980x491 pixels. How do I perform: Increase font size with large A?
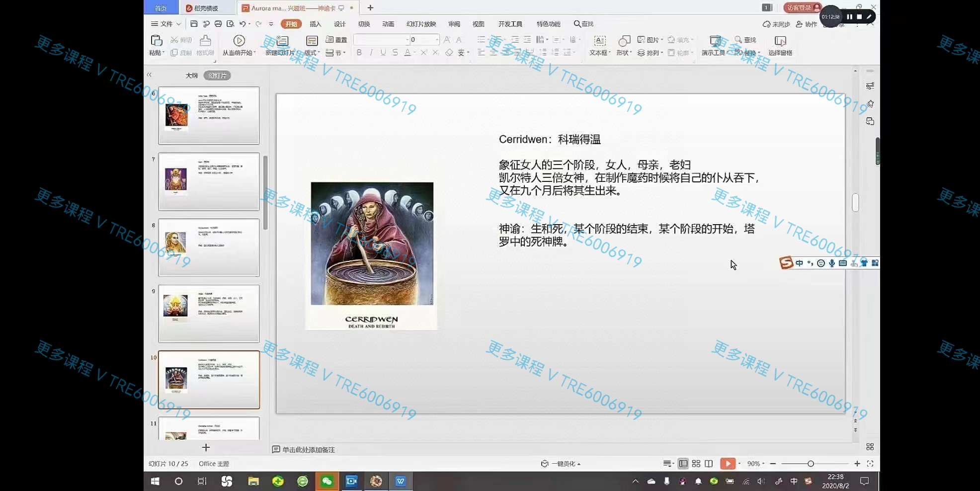(447, 40)
